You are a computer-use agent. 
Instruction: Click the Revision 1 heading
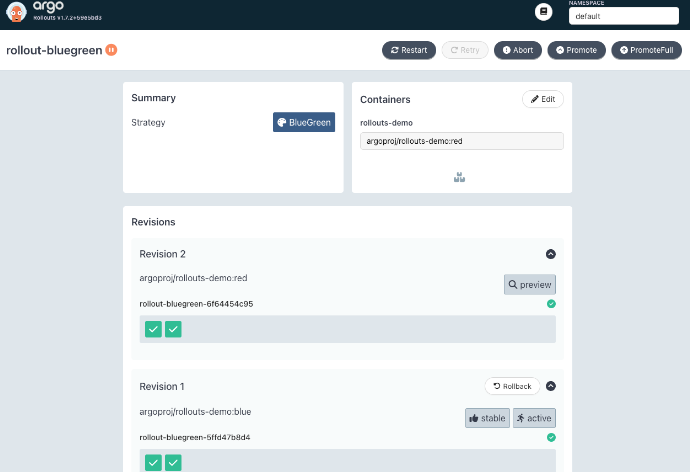click(x=162, y=386)
